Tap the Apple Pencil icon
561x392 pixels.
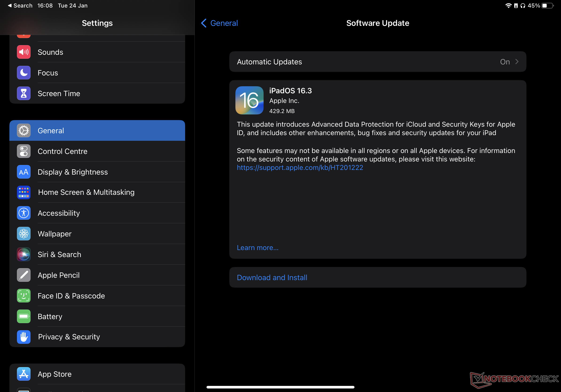point(24,275)
